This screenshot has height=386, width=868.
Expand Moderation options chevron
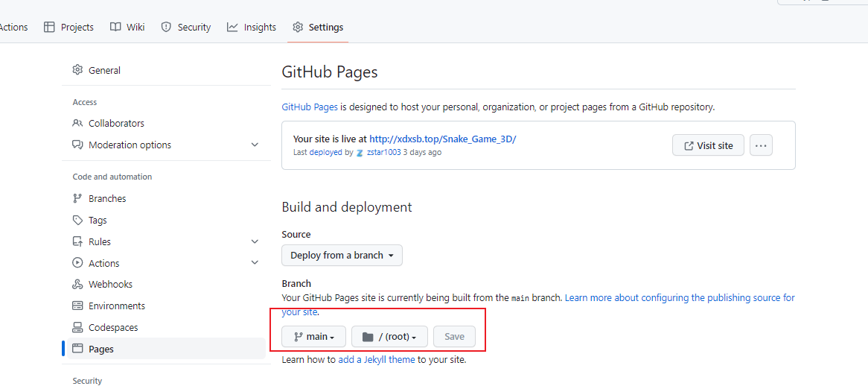click(x=255, y=145)
